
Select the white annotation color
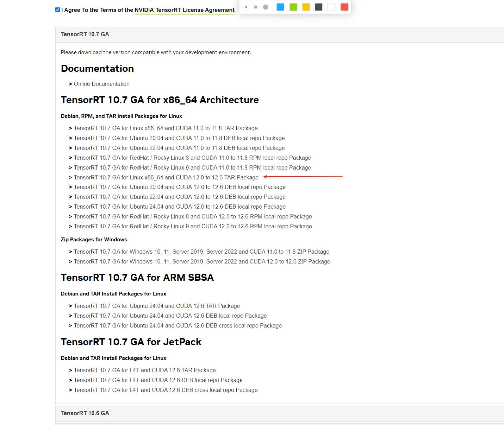(x=331, y=7)
